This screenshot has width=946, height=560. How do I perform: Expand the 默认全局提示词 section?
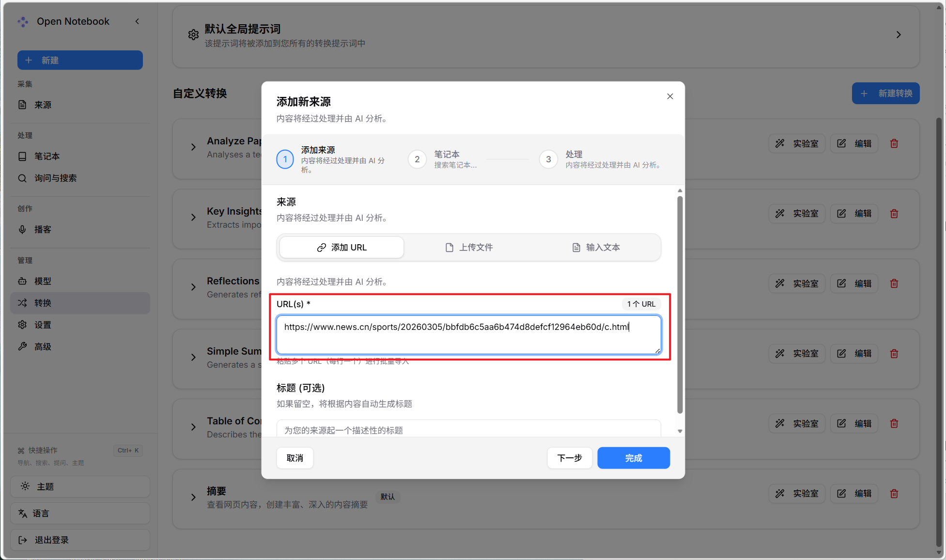(899, 35)
